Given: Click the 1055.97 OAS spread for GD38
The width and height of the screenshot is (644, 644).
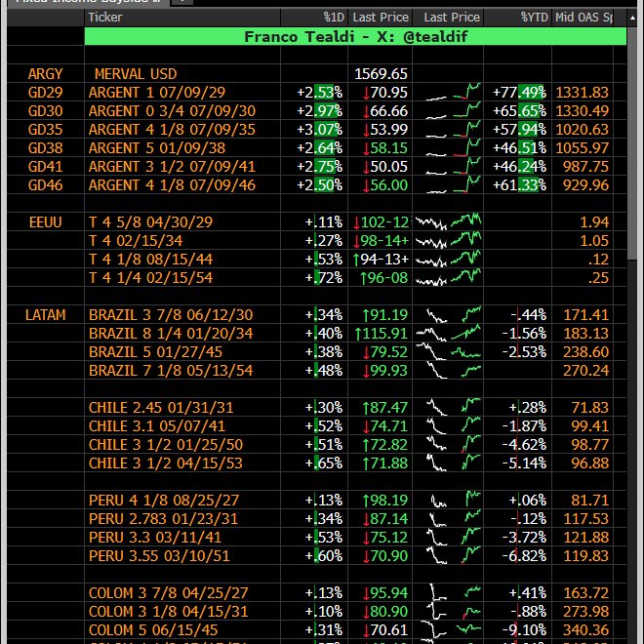Looking at the screenshot, I should [582, 148].
